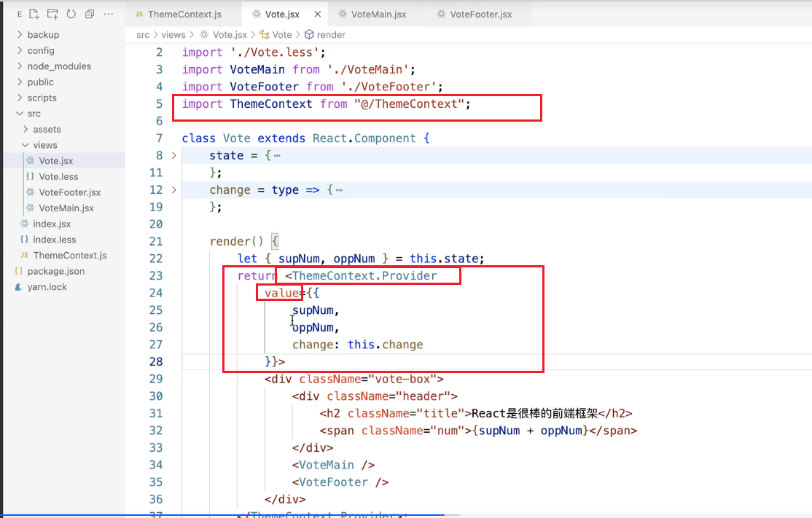
Task: Open the VoteMain.jsx tab
Action: pyautogui.click(x=378, y=15)
